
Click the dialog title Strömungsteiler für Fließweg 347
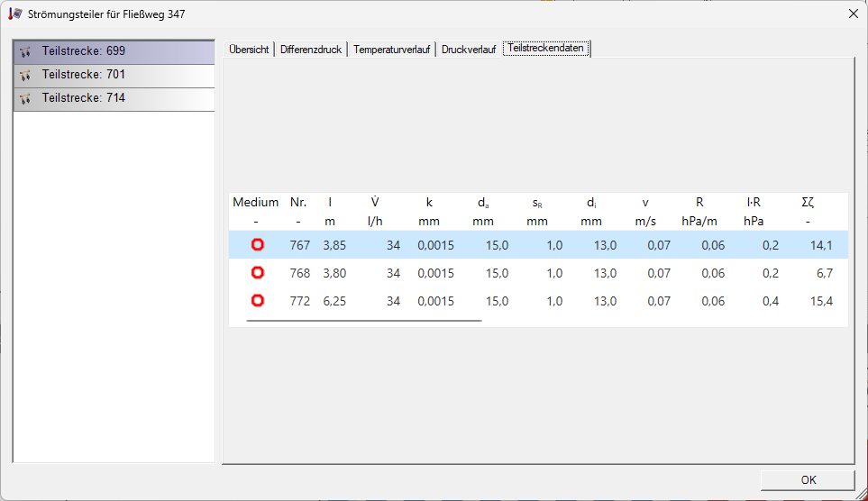point(106,14)
